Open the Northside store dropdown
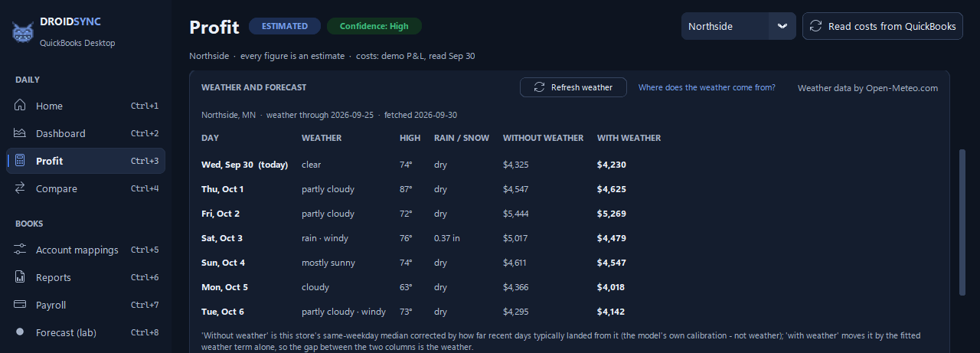Image resolution: width=980 pixels, height=353 pixels. [x=739, y=26]
